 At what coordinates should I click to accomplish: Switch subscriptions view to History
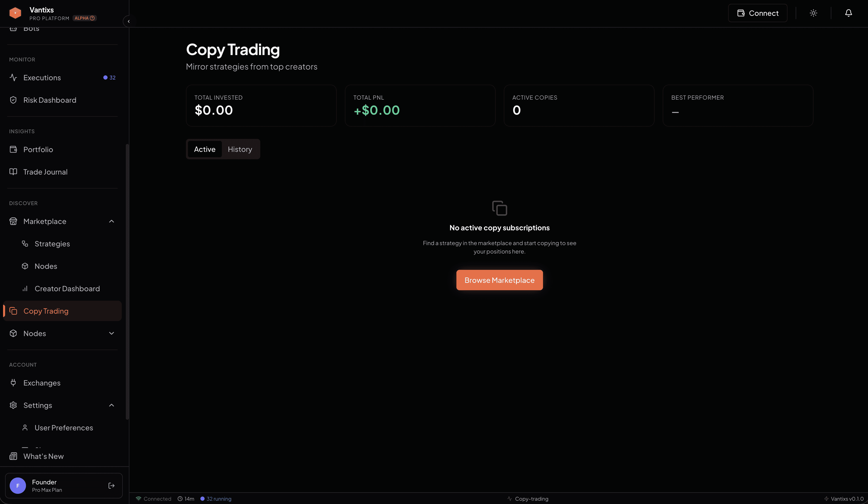[x=240, y=149]
